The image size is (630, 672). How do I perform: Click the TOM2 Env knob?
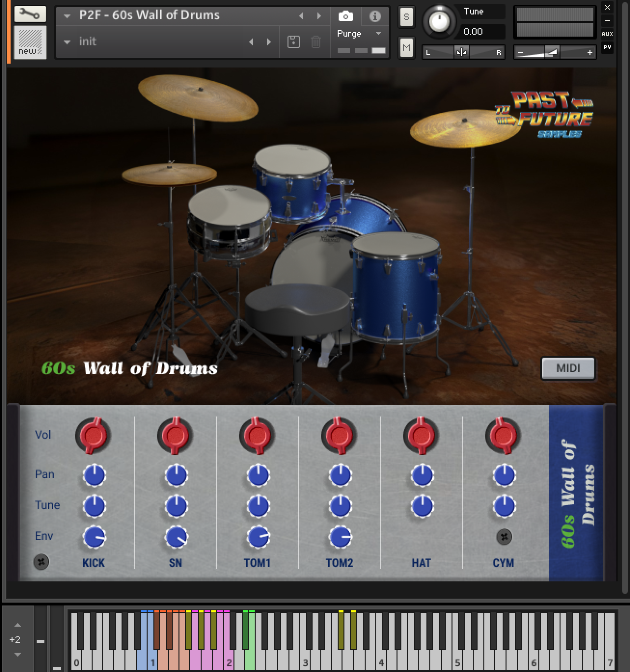(340, 537)
